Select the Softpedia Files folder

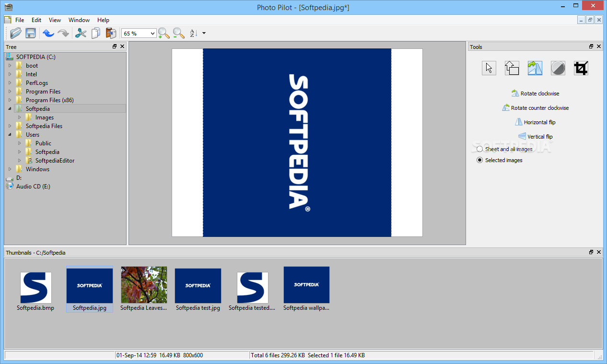[x=44, y=126]
